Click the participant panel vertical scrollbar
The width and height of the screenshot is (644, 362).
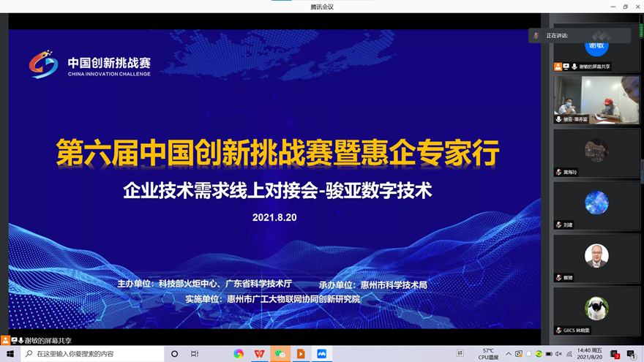[x=642, y=170]
